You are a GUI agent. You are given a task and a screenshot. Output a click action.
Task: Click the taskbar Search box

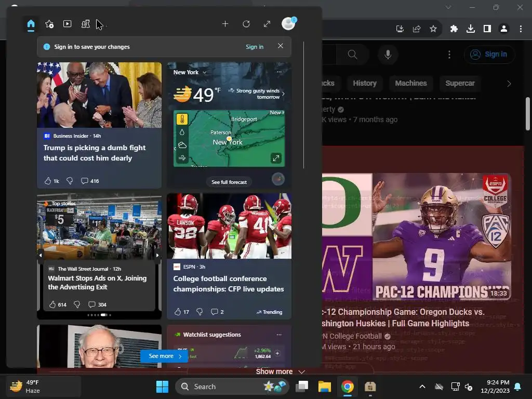232,387
